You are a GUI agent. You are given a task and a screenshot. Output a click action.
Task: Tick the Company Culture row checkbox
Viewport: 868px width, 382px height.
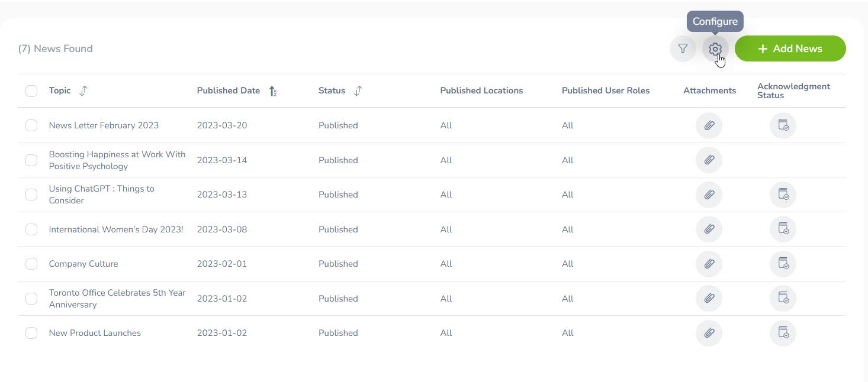pyautogui.click(x=31, y=264)
